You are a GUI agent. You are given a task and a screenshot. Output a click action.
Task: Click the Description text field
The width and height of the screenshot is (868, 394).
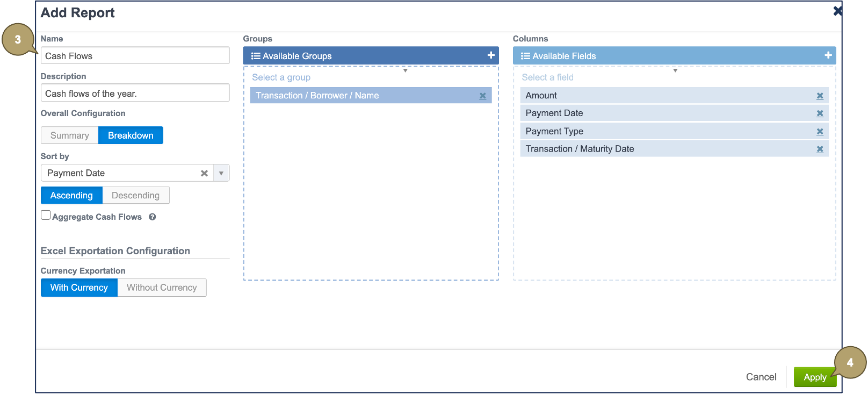tap(135, 94)
